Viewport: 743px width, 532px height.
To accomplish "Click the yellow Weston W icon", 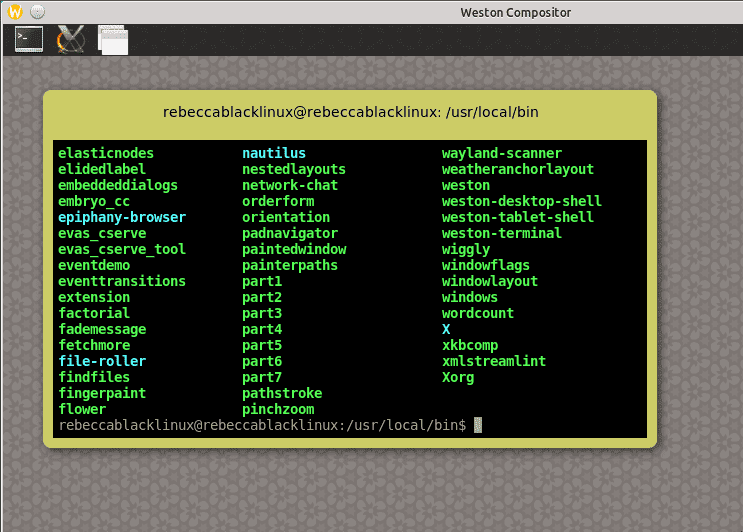I will (15, 12).
